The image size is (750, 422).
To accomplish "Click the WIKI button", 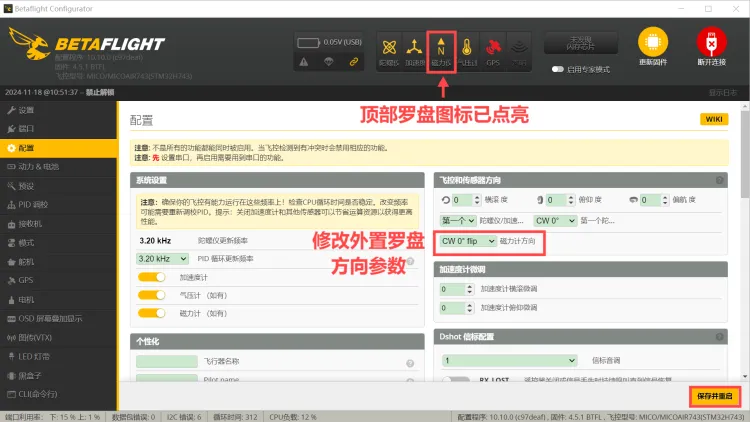I will click(714, 119).
